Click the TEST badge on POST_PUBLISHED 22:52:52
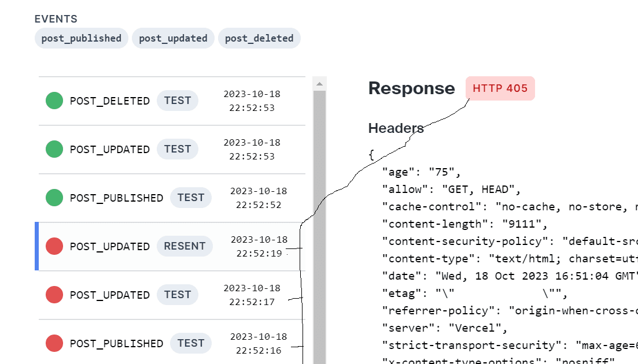 coord(191,197)
